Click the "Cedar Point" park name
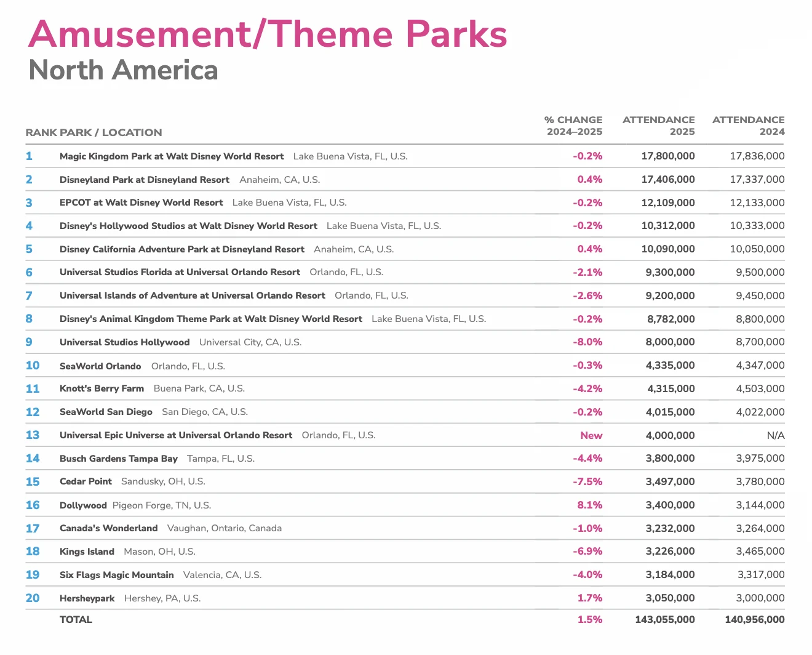Image resolution: width=812 pixels, height=655 pixels. coord(86,481)
